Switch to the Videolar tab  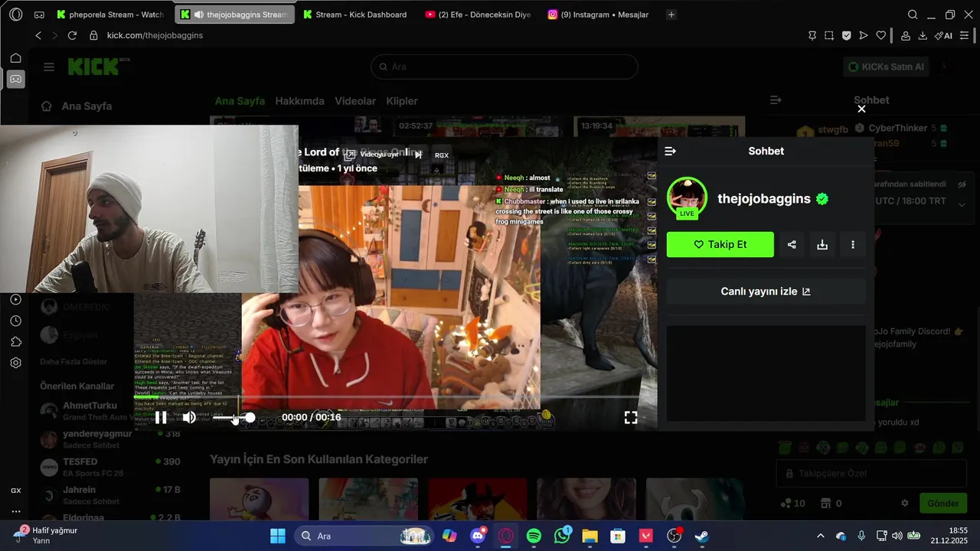[x=355, y=101]
